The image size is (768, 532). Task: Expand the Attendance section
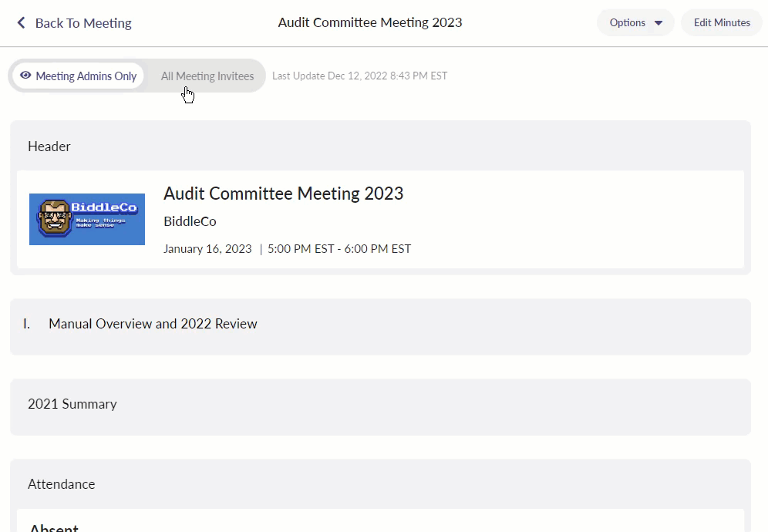(x=62, y=484)
